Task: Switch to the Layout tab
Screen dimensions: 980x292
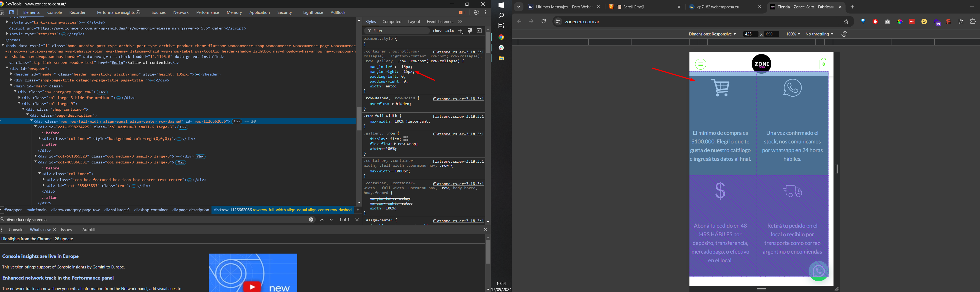Action: (x=414, y=22)
